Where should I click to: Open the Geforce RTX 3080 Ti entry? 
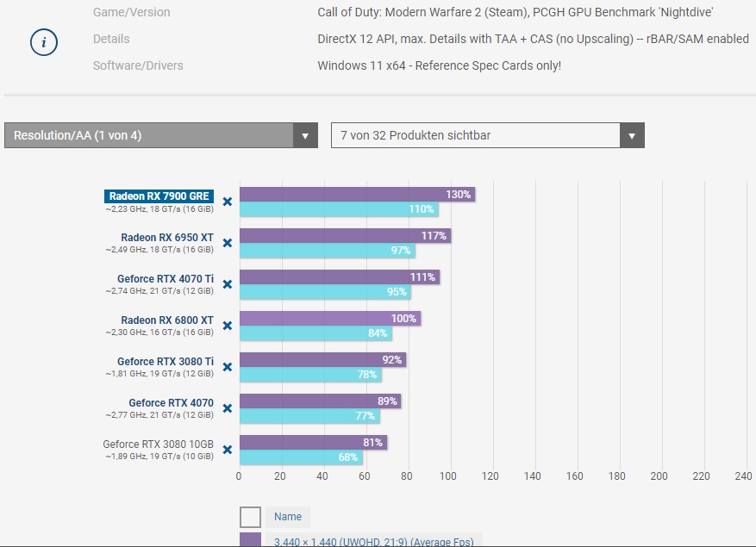166,362
